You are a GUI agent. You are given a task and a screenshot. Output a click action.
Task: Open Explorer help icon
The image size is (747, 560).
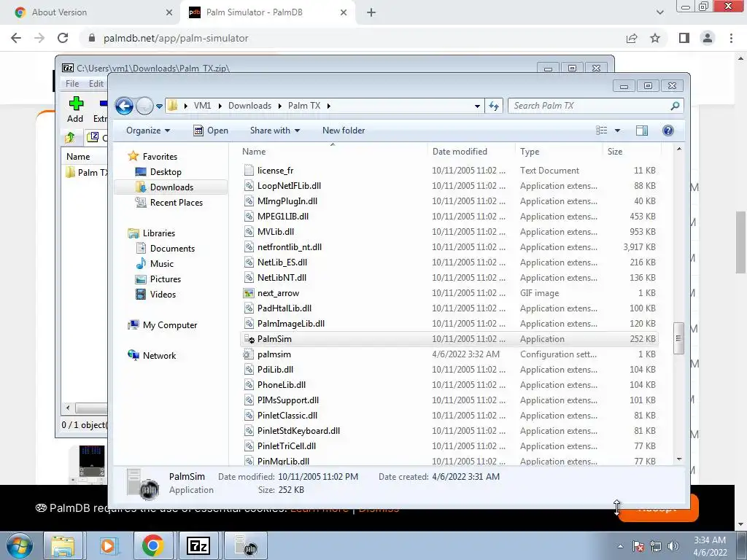tap(668, 131)
